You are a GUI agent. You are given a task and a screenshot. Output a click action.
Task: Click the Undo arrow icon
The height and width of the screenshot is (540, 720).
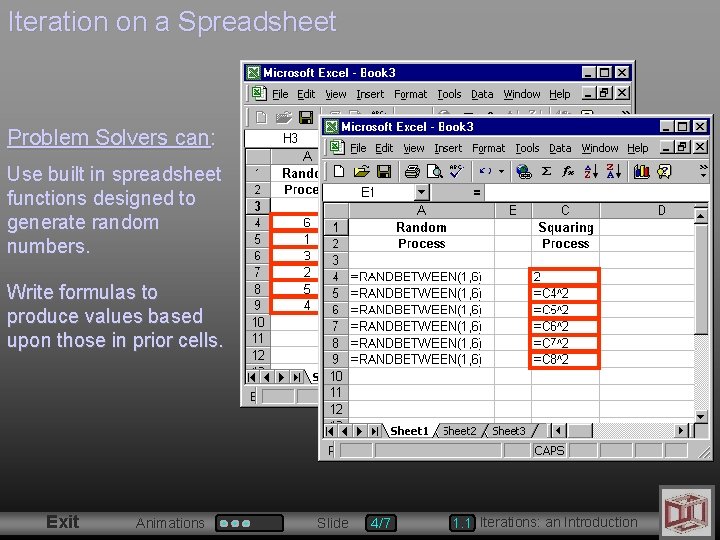coord(485,171)
